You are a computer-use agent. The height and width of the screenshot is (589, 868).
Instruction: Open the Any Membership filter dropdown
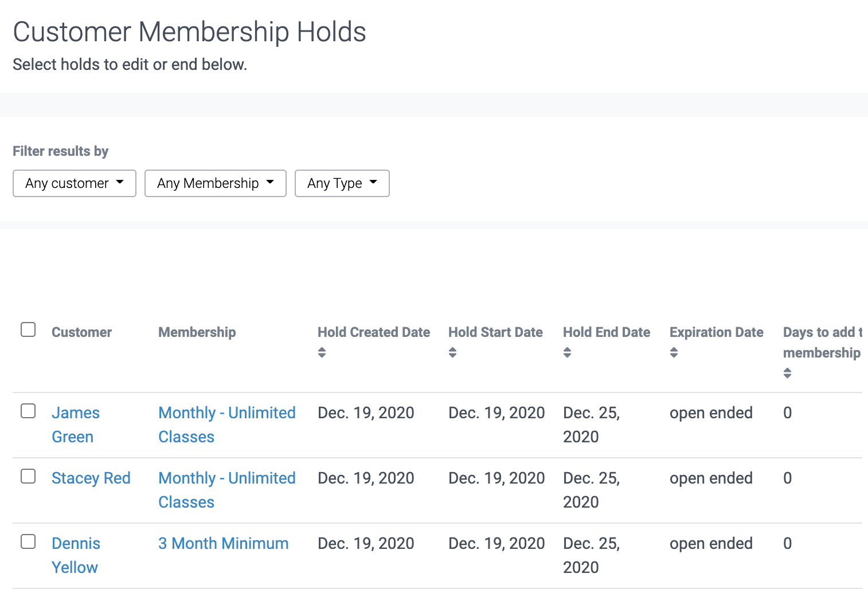pos(215,183)
